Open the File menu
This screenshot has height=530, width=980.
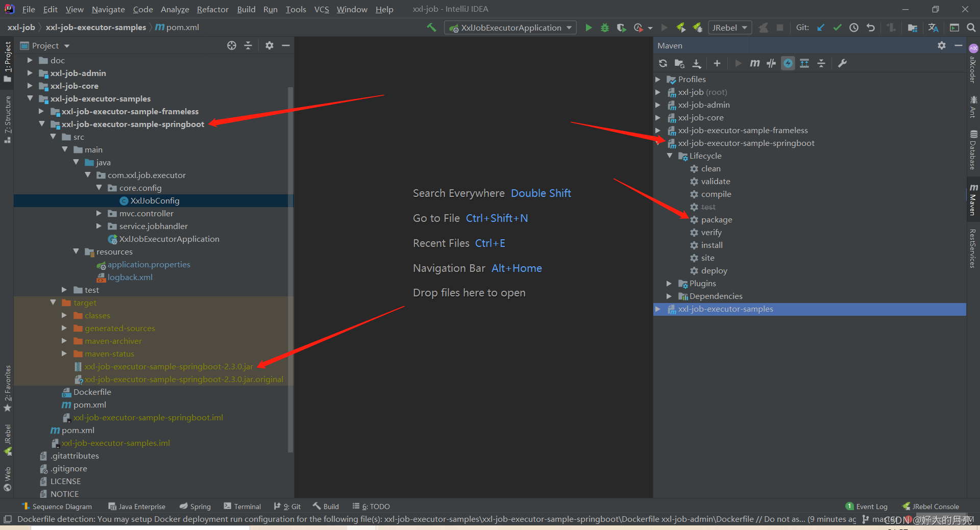coord(29,9)
